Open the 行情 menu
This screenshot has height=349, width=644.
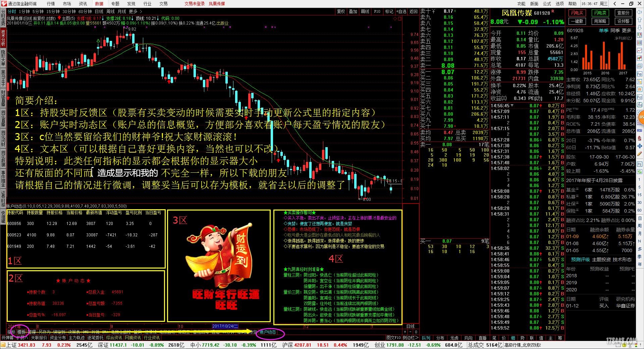coord(51,4)
